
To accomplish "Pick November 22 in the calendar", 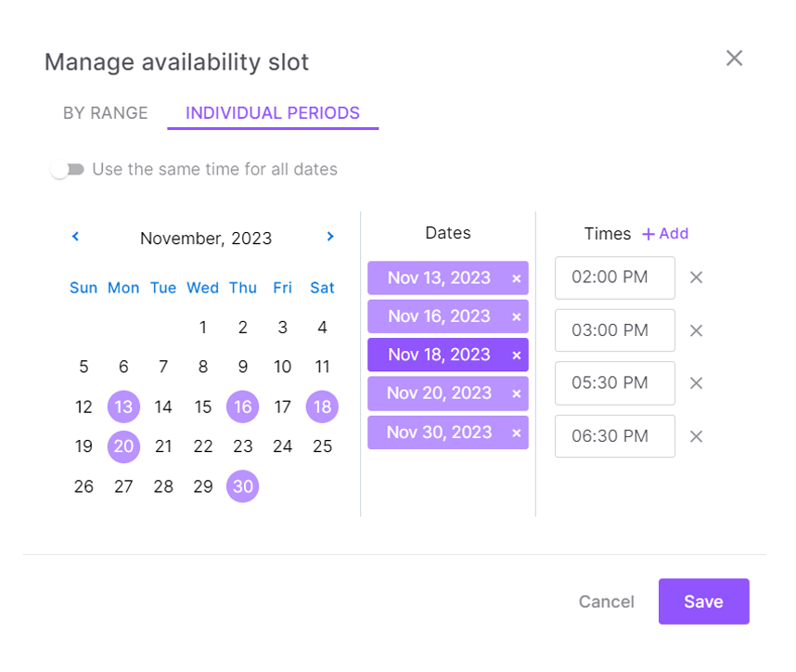I will pyautogui.click(x=203, y=446).
